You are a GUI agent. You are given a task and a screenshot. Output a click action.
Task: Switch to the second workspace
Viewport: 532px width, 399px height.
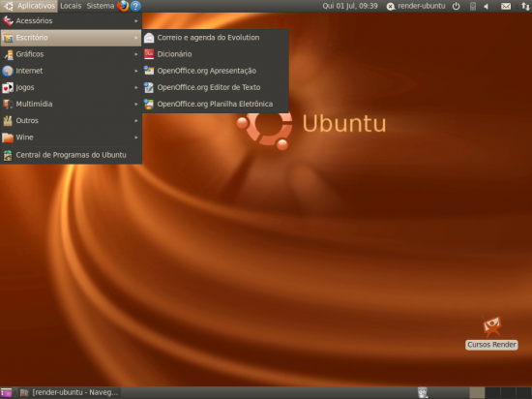tap(492, 392)
